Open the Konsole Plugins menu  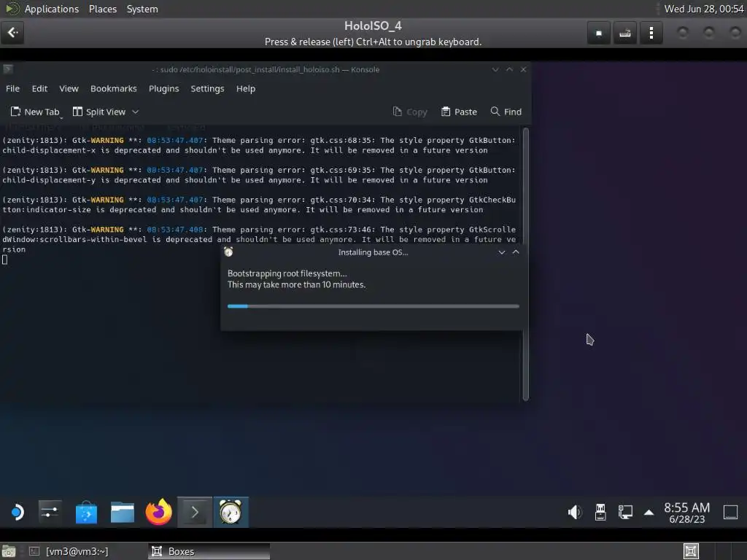click(x=164, y=88)
